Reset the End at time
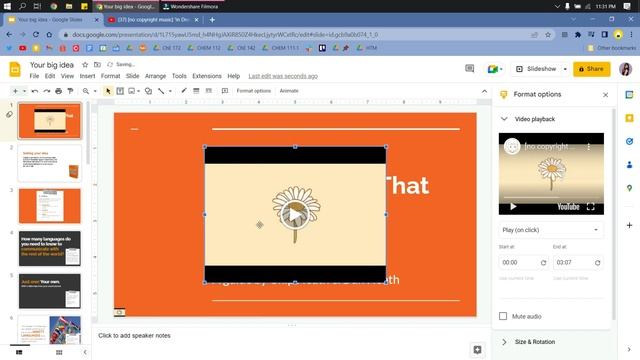Image resolution: width=640 pixels, height=360 pixels. point(598,263)
